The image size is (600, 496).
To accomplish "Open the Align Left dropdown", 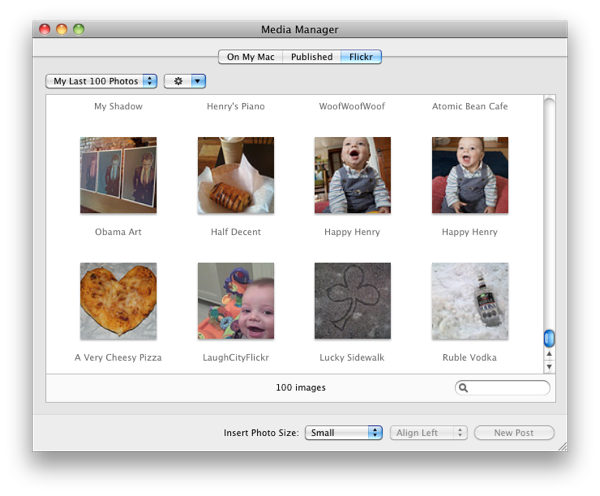I will tap(429, 433).
